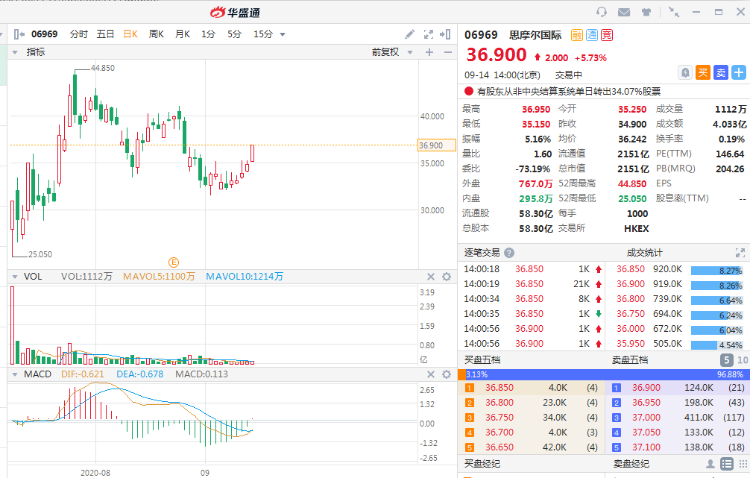Add stock to watchlist plus button
Screen dimensions: 750x478
tap(739, 73)
